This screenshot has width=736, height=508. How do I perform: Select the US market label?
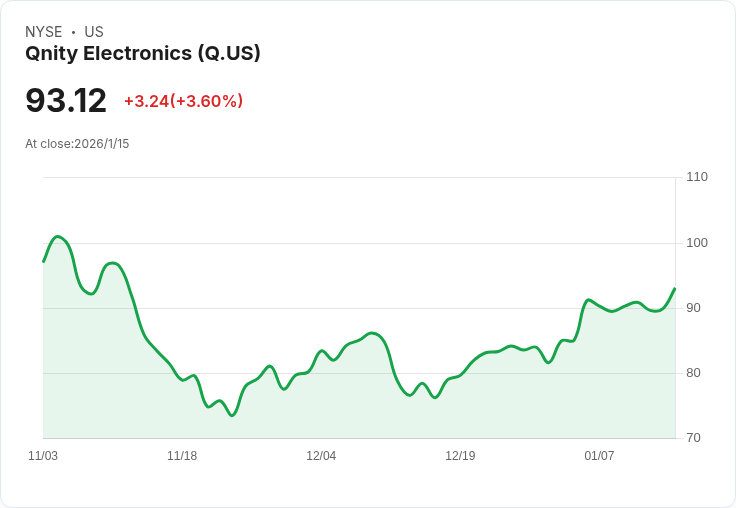coord(94,32)
